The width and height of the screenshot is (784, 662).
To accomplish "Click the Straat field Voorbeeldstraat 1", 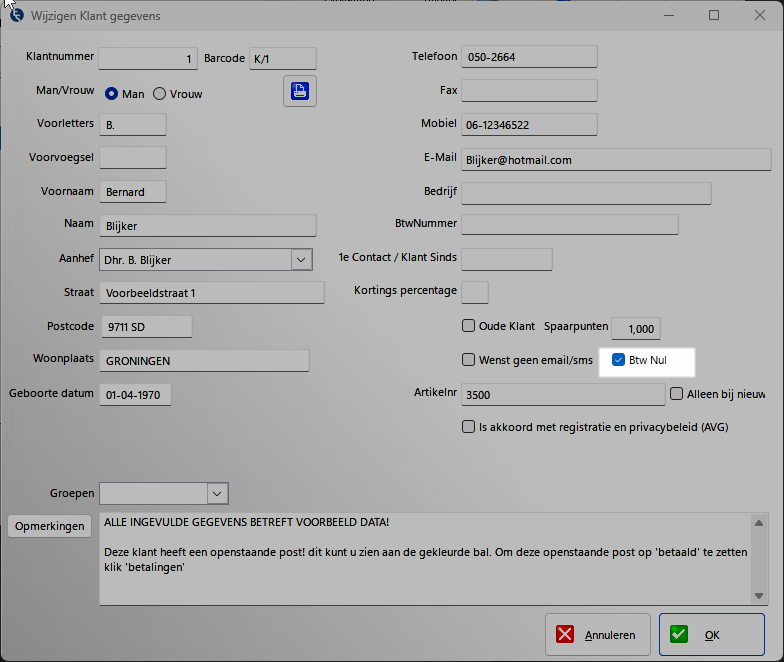I will [x=212, y=293].
